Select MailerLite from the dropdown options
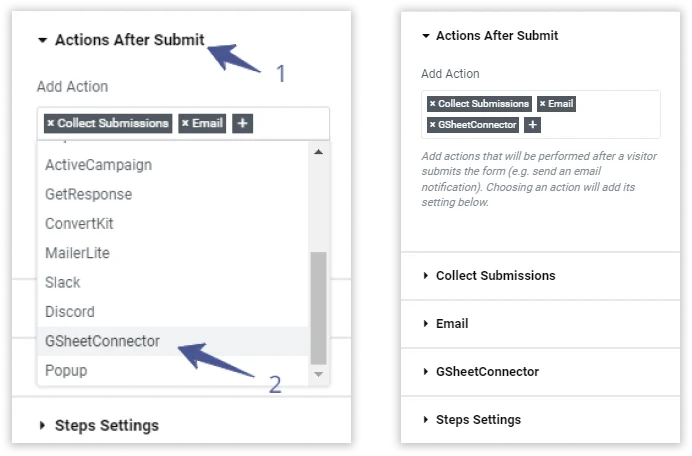 click(77, 253)
